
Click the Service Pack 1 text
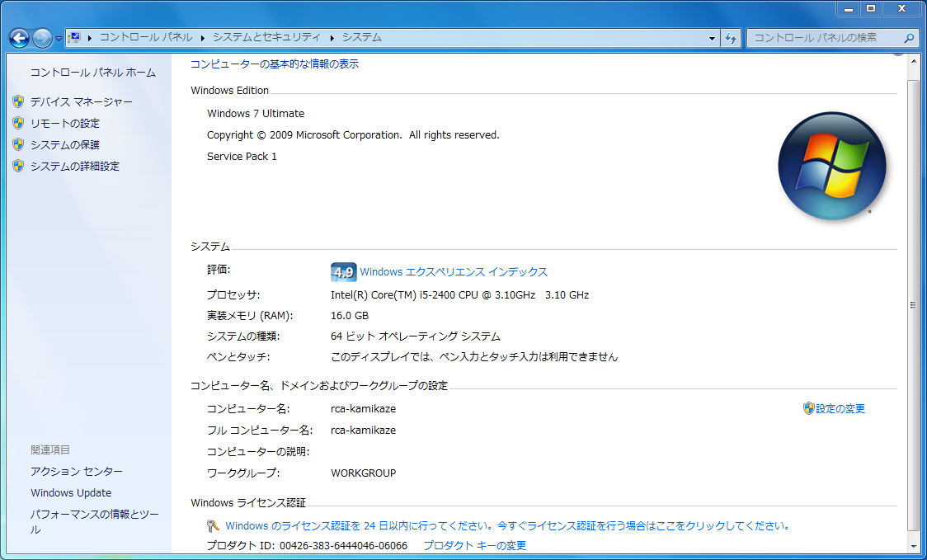(242, 157)
